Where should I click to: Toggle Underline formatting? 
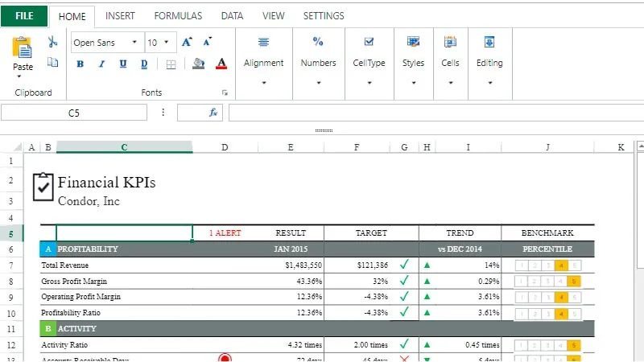pos(123,64)
